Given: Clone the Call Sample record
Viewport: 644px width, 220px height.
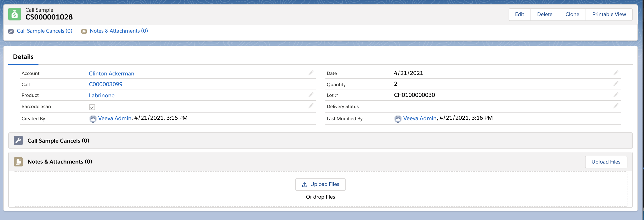Looking at the screenshot, I should 572,15.
